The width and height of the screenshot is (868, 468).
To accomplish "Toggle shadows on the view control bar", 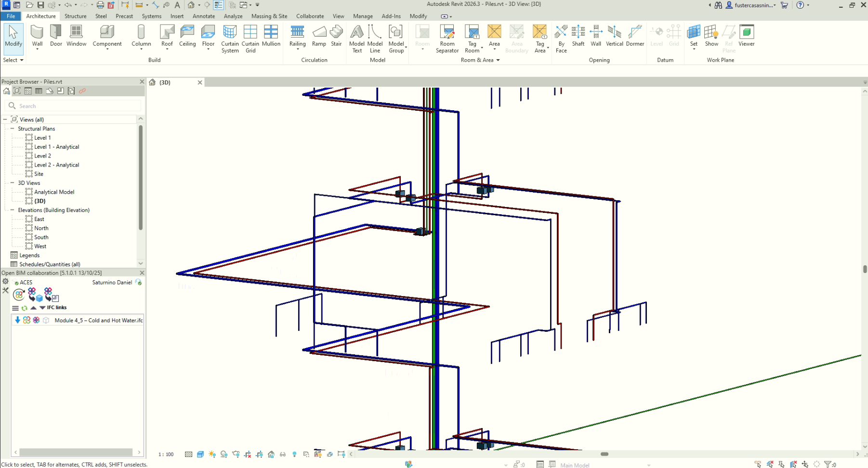I will (x=224, y=455).
